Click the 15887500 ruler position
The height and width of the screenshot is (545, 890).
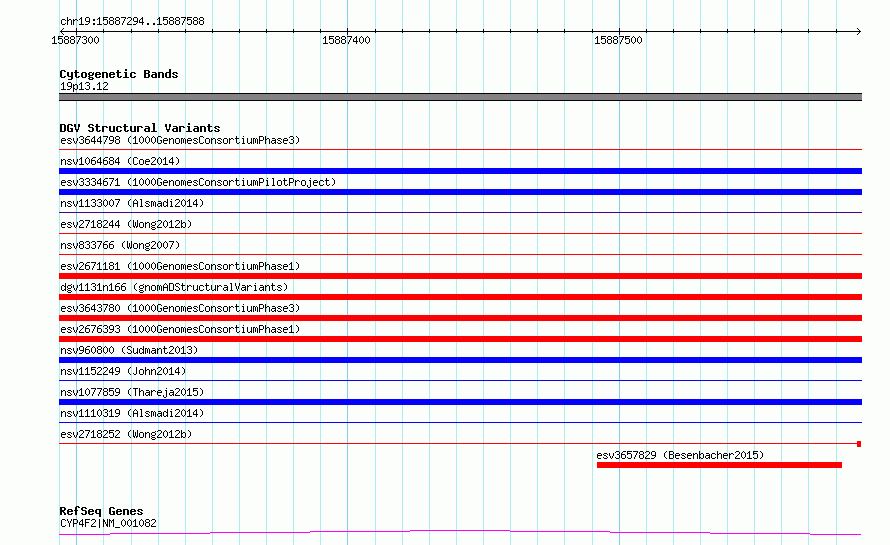click(x=618, y=40)
